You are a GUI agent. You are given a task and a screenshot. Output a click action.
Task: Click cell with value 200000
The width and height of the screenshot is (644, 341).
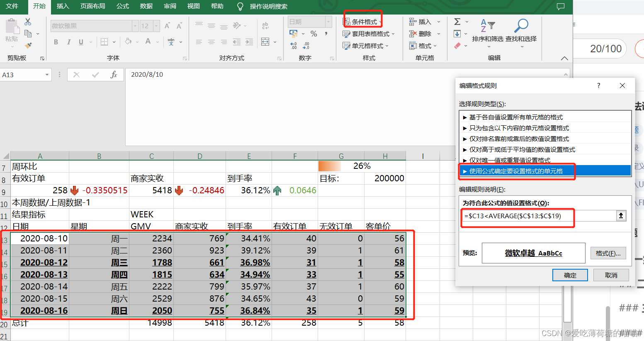point(385,178)
